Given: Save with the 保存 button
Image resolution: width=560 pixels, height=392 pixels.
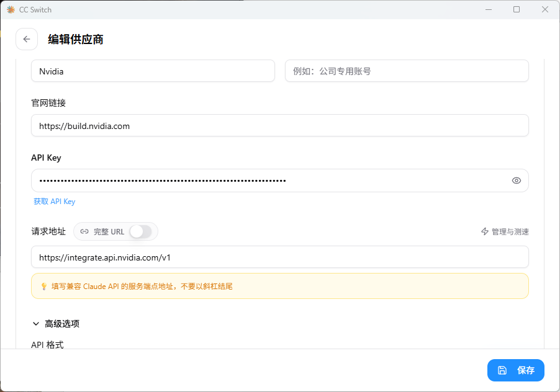Looking at the screenshot, I should pyautogui.click(x=516, y=370).
